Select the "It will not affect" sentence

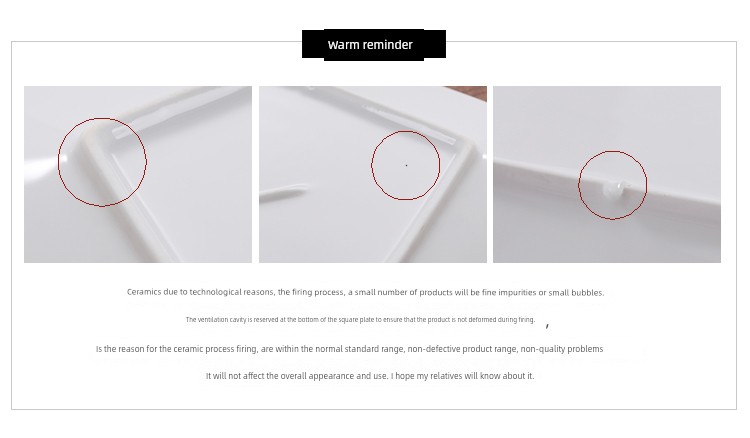click(370, 376)
